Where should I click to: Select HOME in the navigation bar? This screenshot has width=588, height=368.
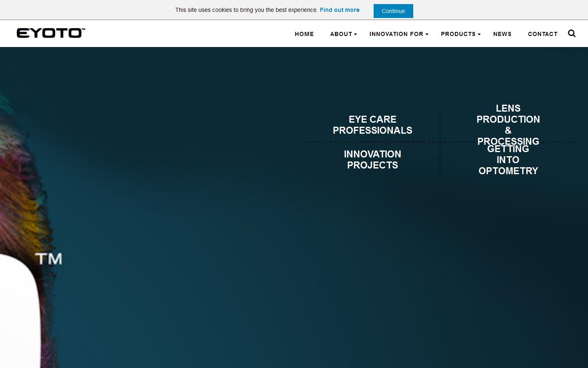[304, 34]
